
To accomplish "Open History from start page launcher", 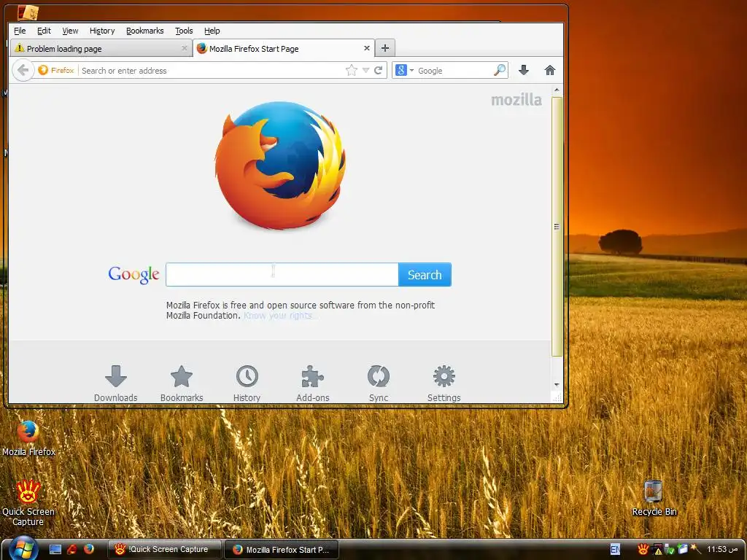I will [247, 384].
